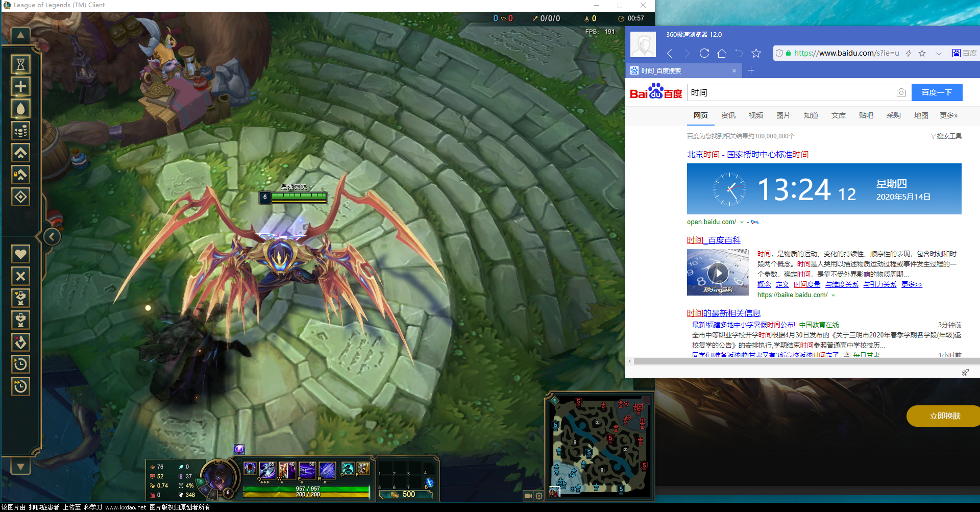This screenshot has height=512, width=980.
Task: Click the browser undo close-tab icon
Action: tap(739, 53)
